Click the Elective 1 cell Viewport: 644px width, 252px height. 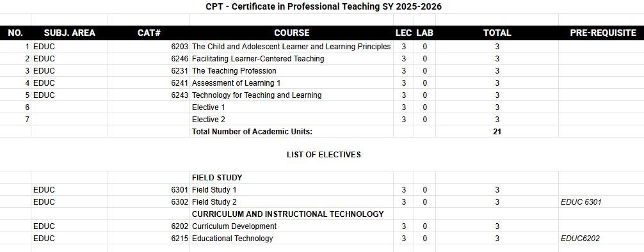[292, 107]
